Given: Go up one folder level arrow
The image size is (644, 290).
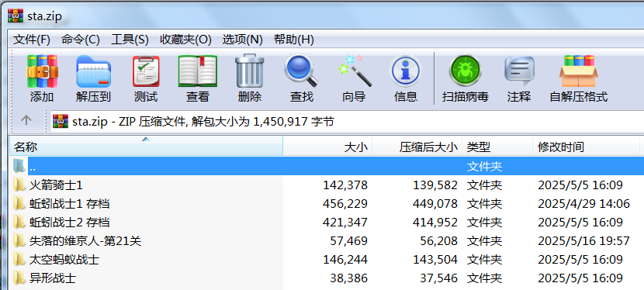Looking at the screenshot, I should click(x=26, y=121).
